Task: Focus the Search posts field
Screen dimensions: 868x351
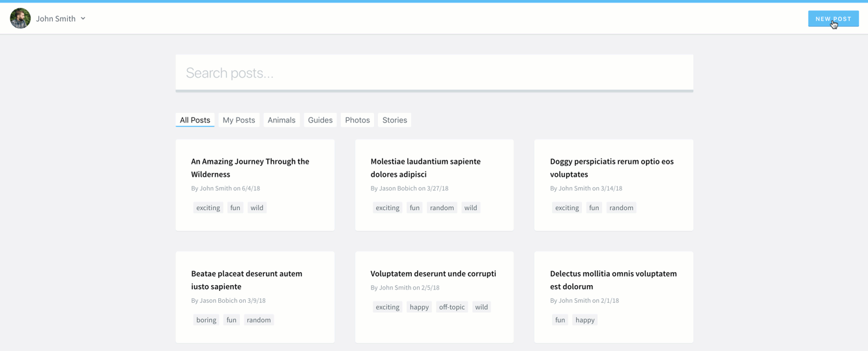Action: [x=434, y=73]
